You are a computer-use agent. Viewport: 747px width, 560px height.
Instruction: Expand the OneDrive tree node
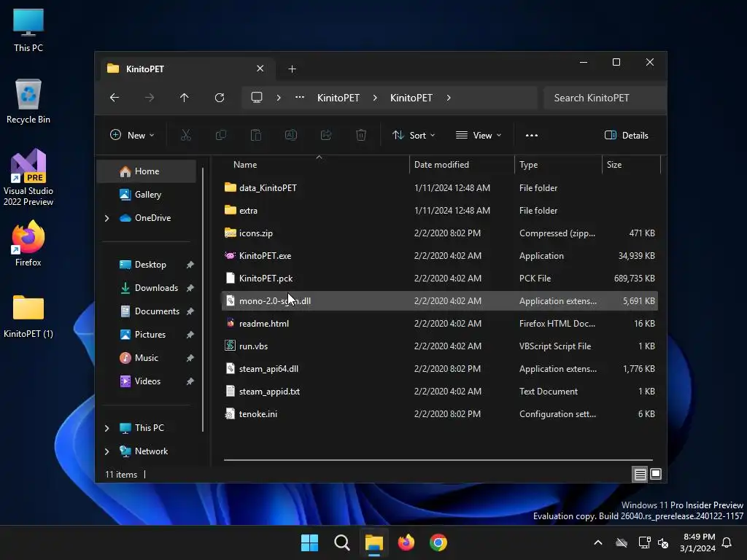107,218
